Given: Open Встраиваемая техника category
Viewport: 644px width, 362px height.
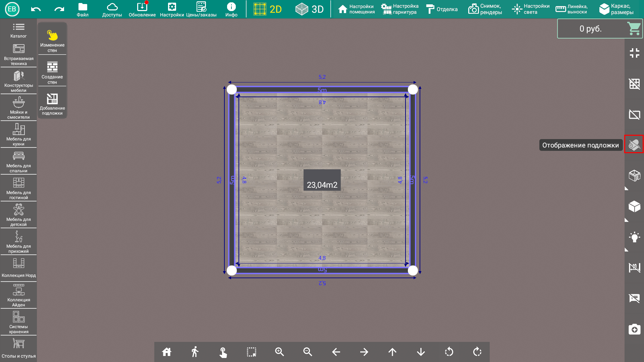Looking at the screenshot, I should [x=18, y=55].
